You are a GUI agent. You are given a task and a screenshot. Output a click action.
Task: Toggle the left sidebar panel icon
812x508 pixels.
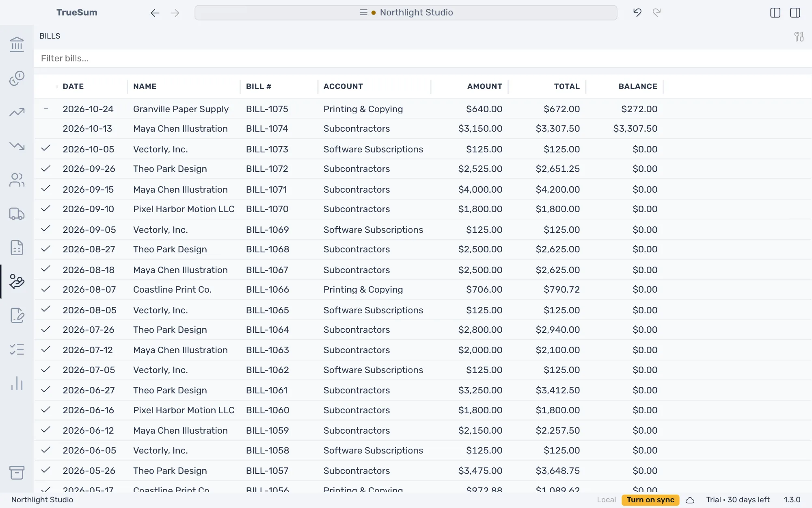point(775,13)
